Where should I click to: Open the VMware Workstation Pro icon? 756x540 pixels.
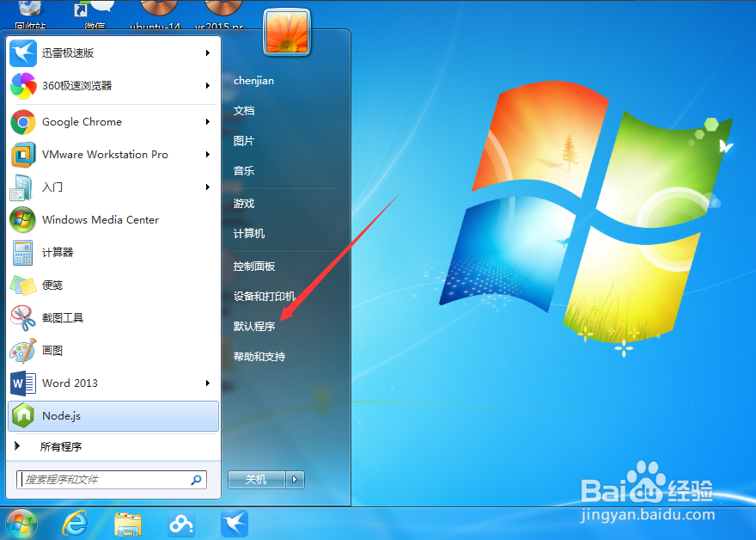point(22,155)
